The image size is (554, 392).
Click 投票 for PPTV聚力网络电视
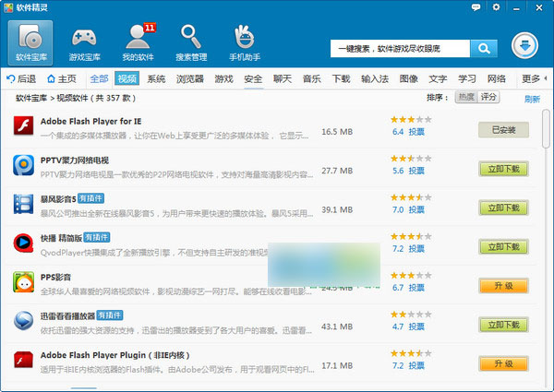(x=416, y=171)
